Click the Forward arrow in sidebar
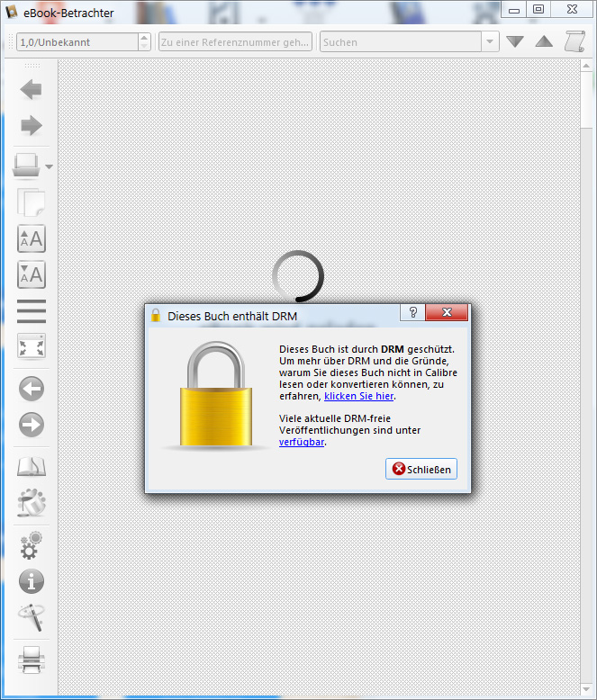Viewport: 597px width, 700px height. [x=31, y=125]
